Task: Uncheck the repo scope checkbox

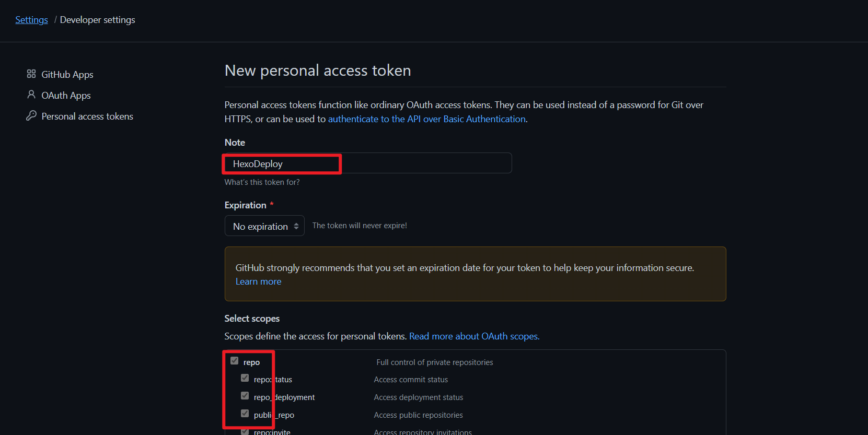Action: click(x=235, y=361)
